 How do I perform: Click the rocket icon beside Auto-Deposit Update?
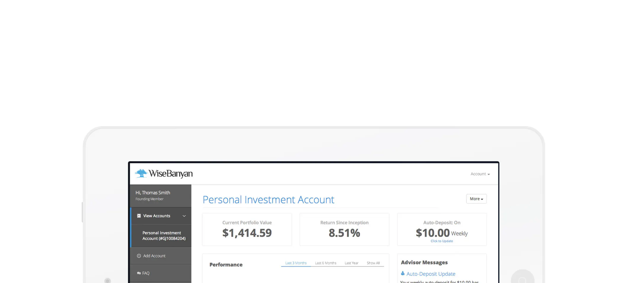pyautogui.click(x=402, y=274)
